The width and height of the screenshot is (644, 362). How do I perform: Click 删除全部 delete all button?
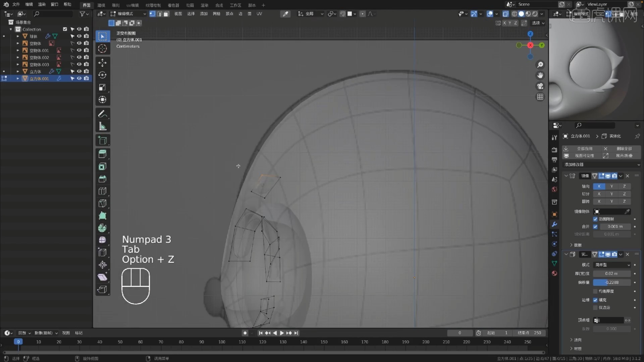621,149
